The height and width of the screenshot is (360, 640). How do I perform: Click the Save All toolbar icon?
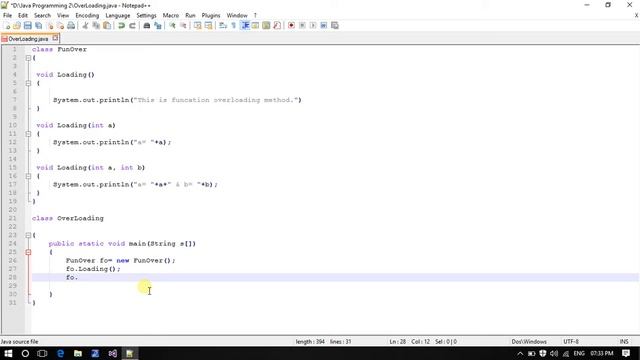coord(38,25)
